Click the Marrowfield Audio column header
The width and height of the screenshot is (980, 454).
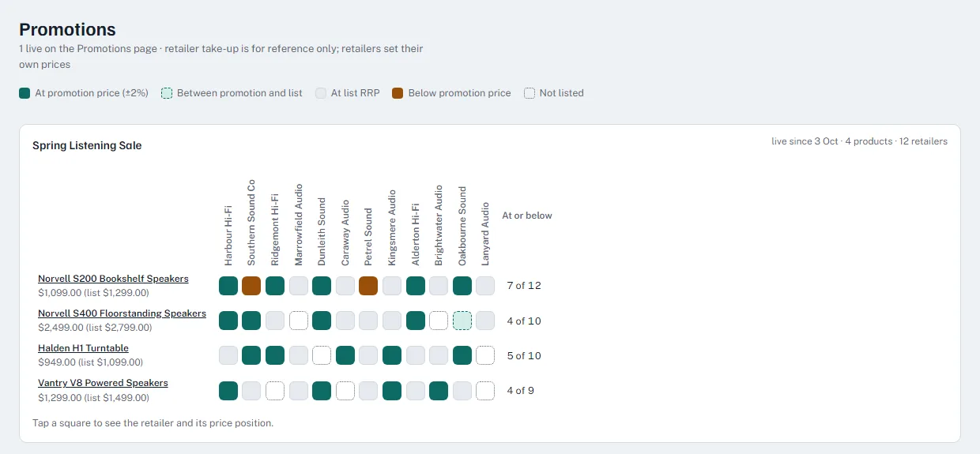click(x=299, y=224)
